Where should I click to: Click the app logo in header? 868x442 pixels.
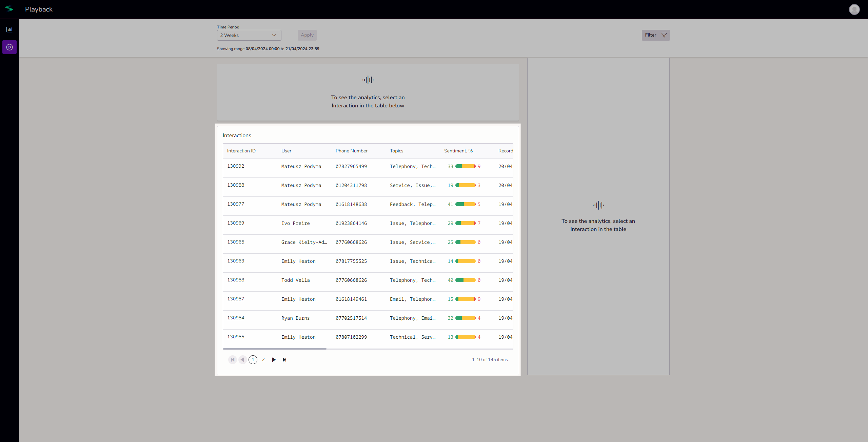tap(9, 9)
